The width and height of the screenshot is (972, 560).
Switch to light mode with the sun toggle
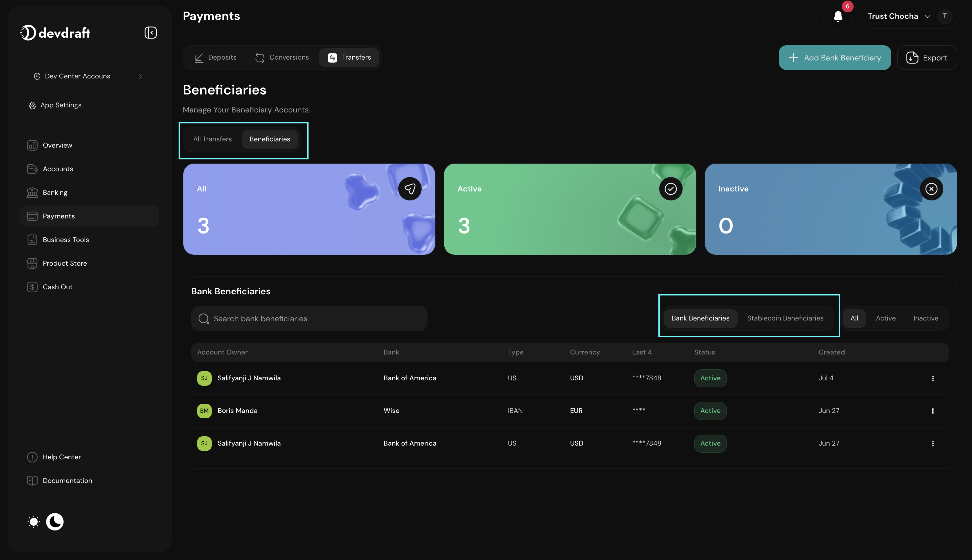pos(33,521)
